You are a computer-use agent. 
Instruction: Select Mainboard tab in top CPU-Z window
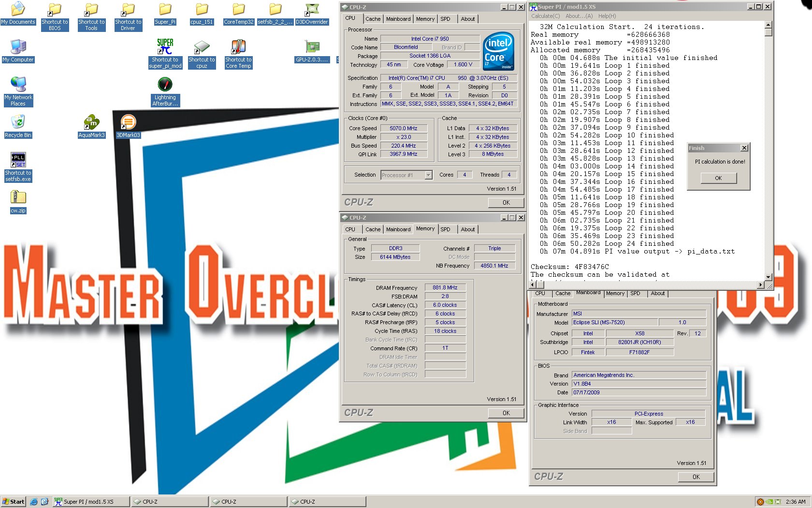pos(398,19)
